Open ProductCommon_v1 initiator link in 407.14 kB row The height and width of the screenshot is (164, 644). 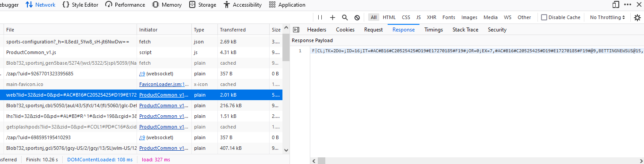(164, 148)
